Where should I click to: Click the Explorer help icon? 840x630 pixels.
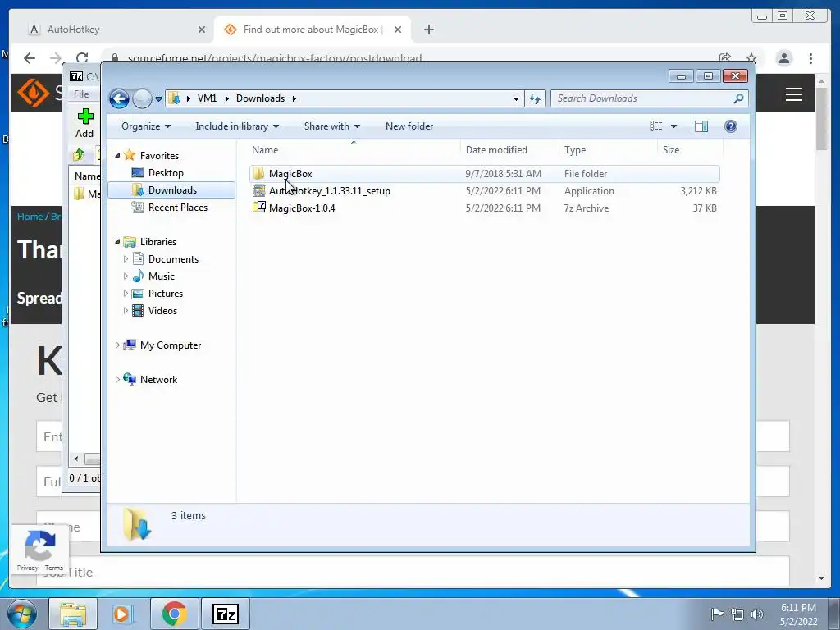(x=731, y=126)
